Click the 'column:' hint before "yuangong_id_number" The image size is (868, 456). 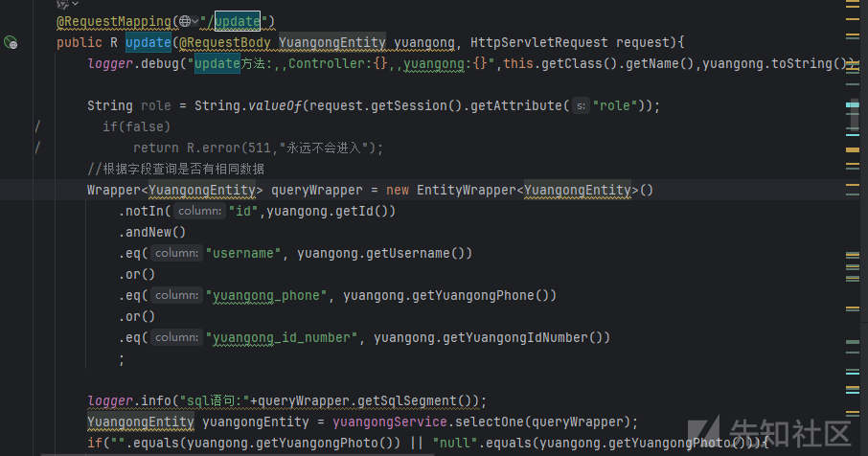[176, 337]
